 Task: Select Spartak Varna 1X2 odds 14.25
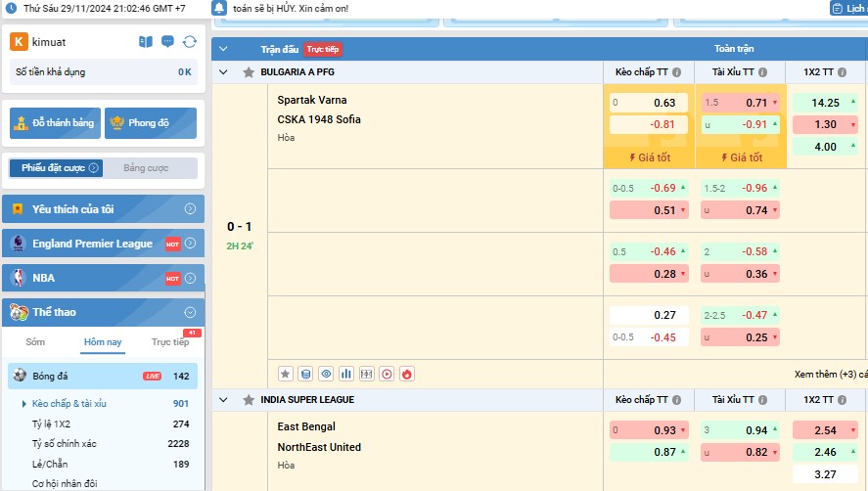point(825,103)
